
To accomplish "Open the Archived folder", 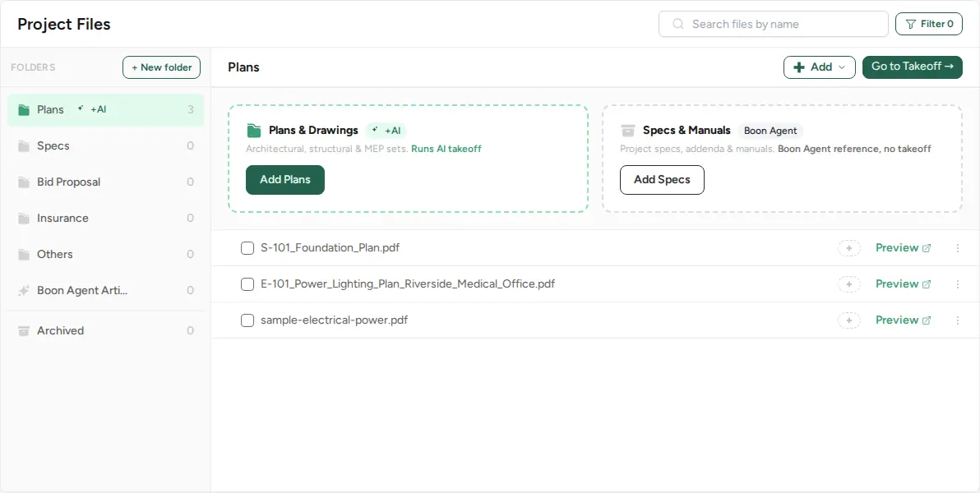I will (x=105, y=331).
